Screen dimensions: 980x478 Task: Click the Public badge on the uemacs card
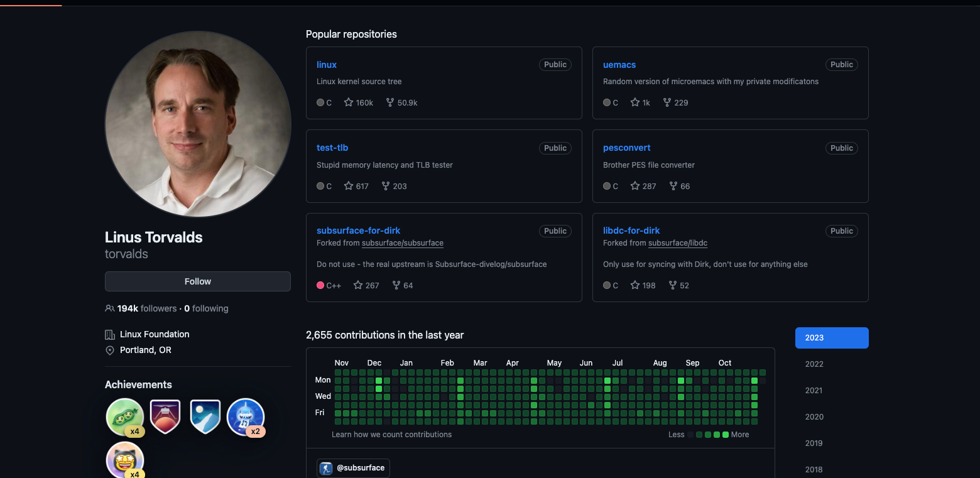click(842, 65)
